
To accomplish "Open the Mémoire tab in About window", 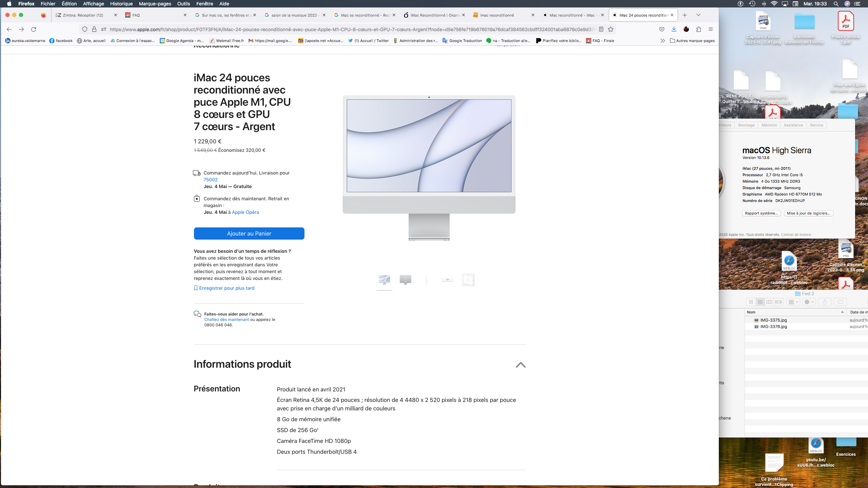I will click(769, 125).
